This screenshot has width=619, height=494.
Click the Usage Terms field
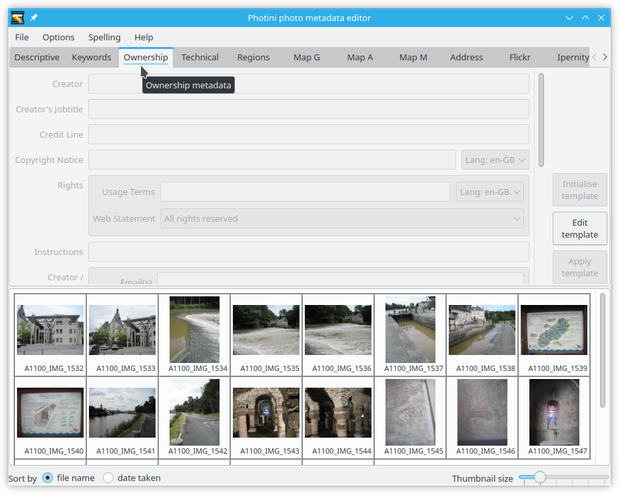[305, 192]
